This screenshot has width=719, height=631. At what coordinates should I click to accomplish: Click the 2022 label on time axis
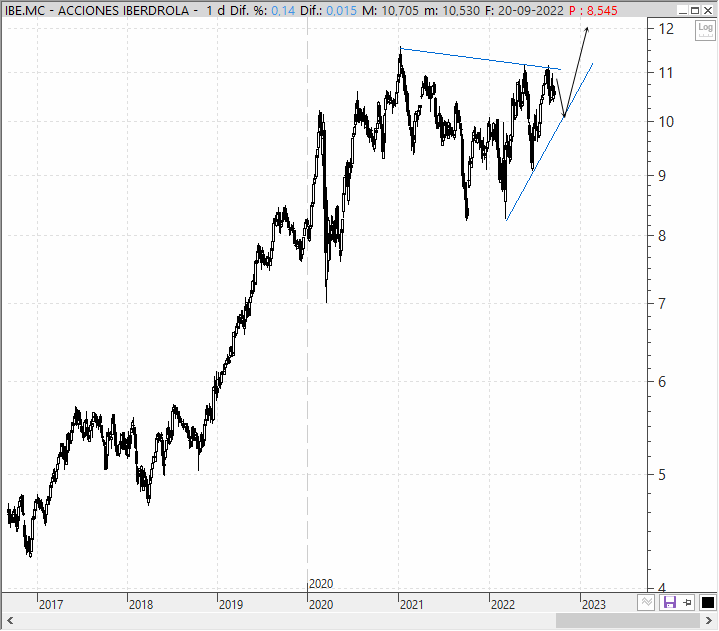coord(503,605)
